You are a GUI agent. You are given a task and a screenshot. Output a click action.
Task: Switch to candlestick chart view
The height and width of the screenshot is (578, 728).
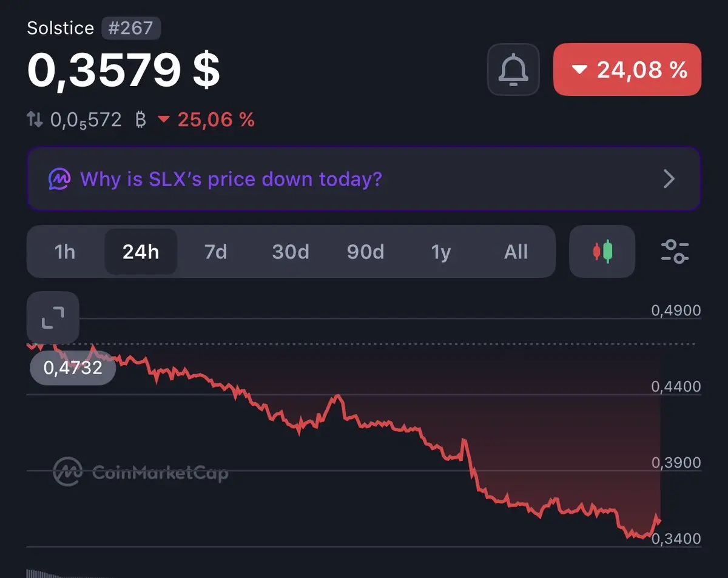(602, 251)
